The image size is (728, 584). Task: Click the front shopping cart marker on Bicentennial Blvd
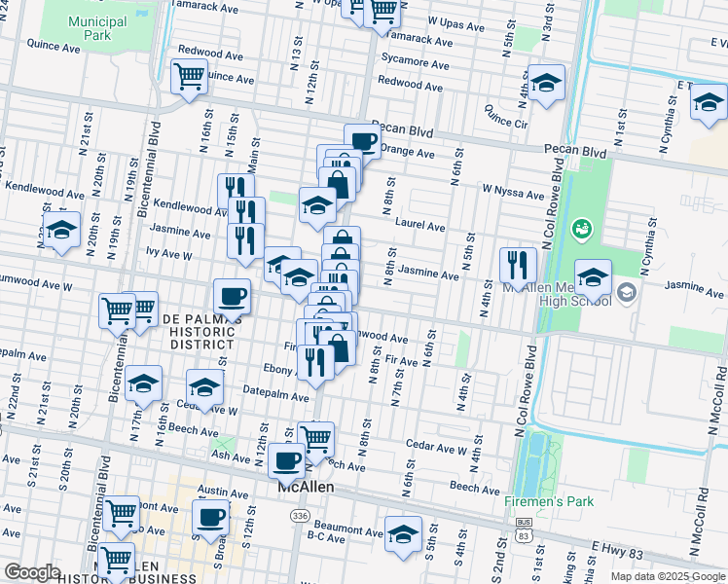(117, 311)
